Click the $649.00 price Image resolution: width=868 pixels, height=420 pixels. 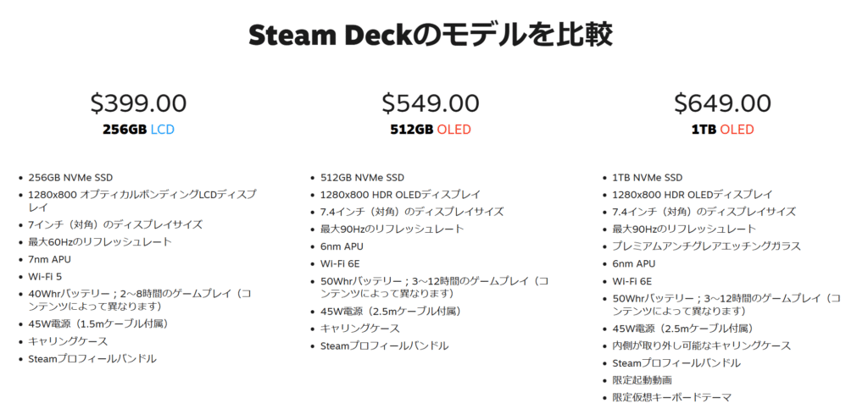pyautogui.click(x=722, y=103)
